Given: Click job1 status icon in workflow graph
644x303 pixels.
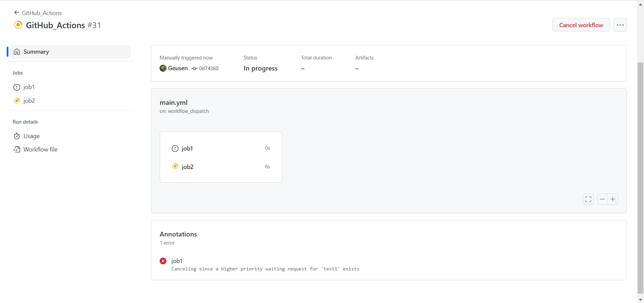Looking at the screenshot, I should pyautogui.click(x=175, y=148).
